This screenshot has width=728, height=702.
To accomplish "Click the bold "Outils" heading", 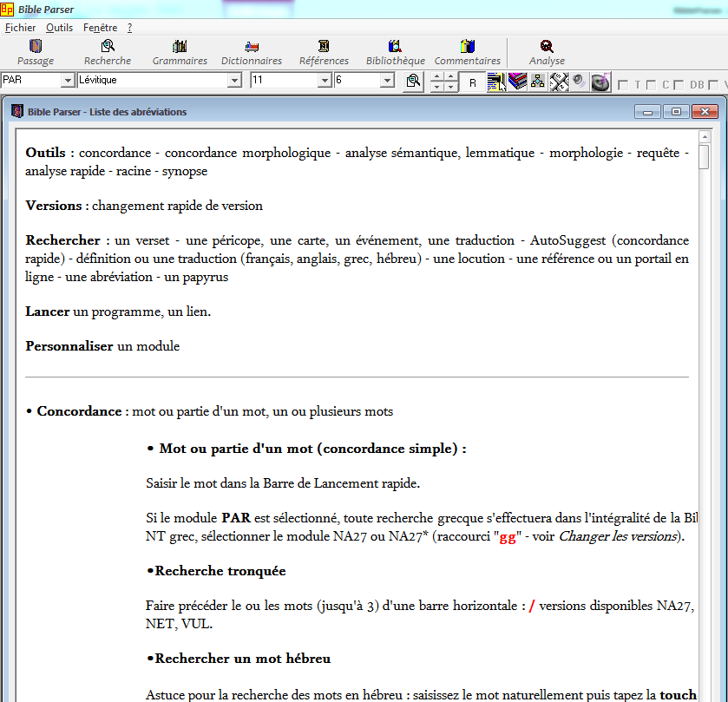I will [x=45, y=152].
